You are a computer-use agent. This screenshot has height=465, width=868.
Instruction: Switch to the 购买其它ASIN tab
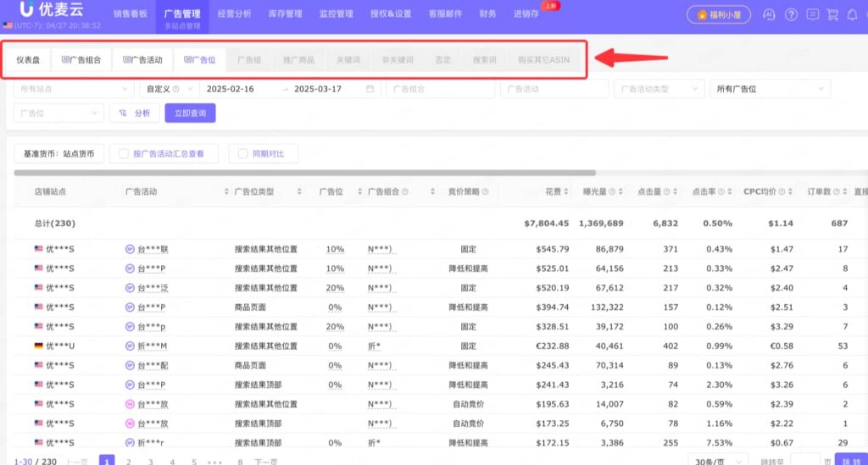click(543, 60)
